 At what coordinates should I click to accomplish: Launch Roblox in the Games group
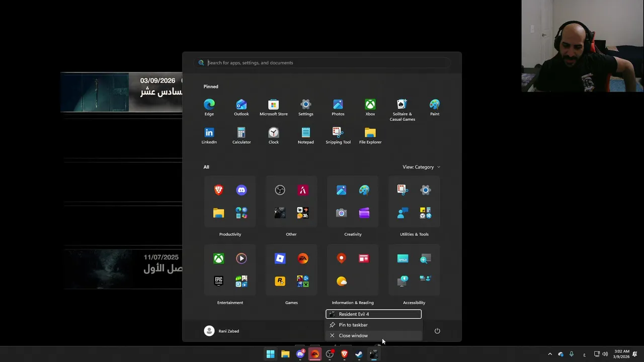(x=280, y=258)
